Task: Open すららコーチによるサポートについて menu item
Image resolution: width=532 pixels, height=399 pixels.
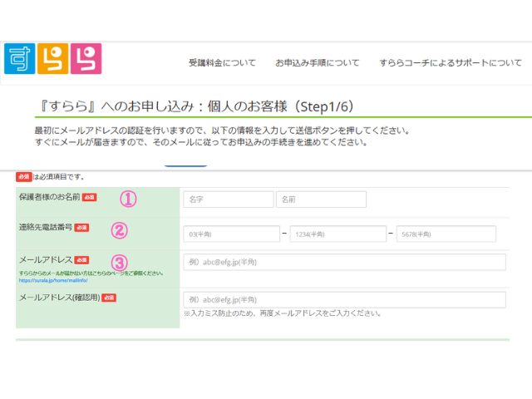Action: pyautogui.click(x=451, y=63)
